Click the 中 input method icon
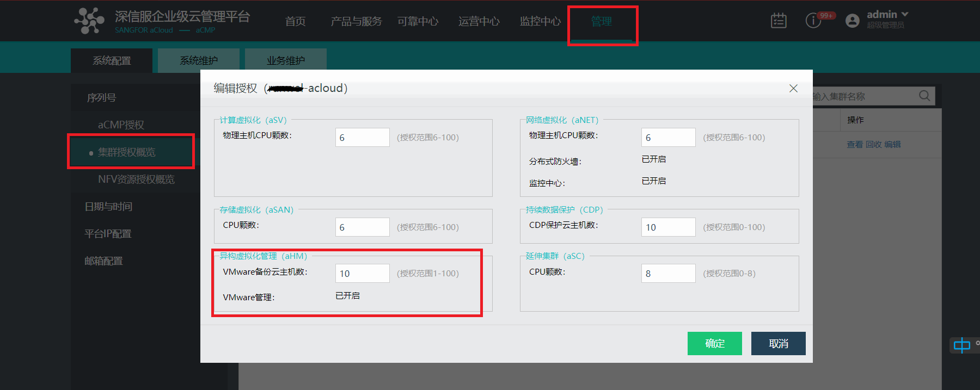Screen dimensions: 980x390 (x=962, y=345)
